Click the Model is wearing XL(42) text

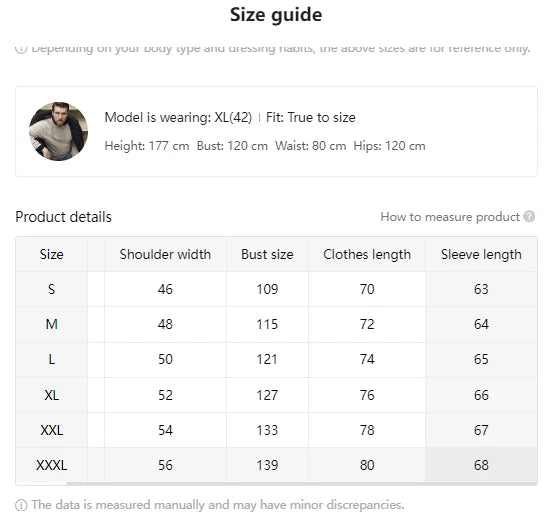click(x=178, y=117)
